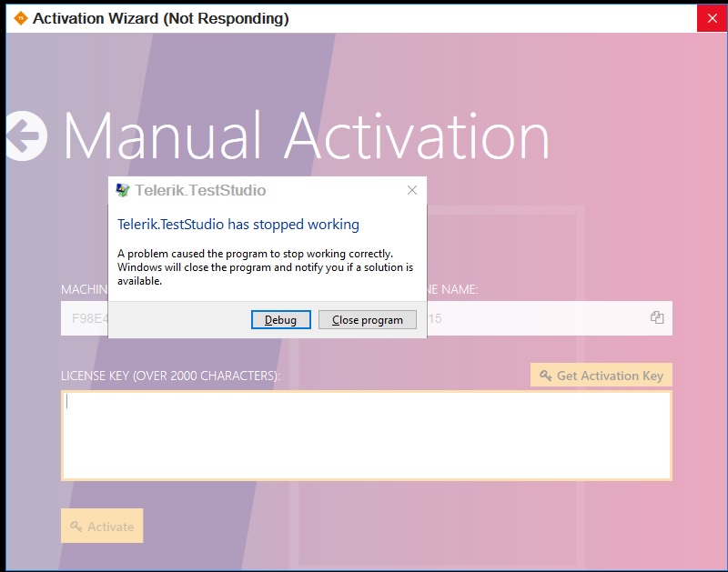Viewport: 728px width, 572px height.
Task: Click the 'Manual Activation' heading text
Action: coord(306,137)
